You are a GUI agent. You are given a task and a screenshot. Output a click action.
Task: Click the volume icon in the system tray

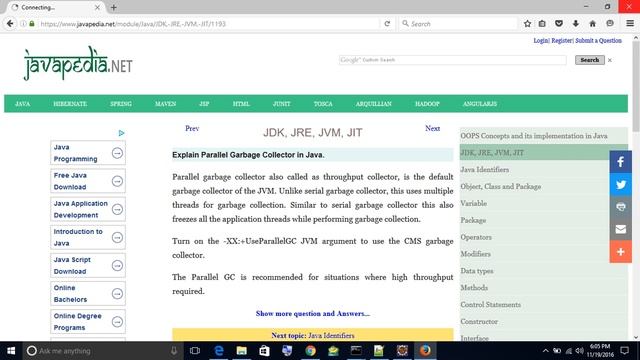coord(579,351)
